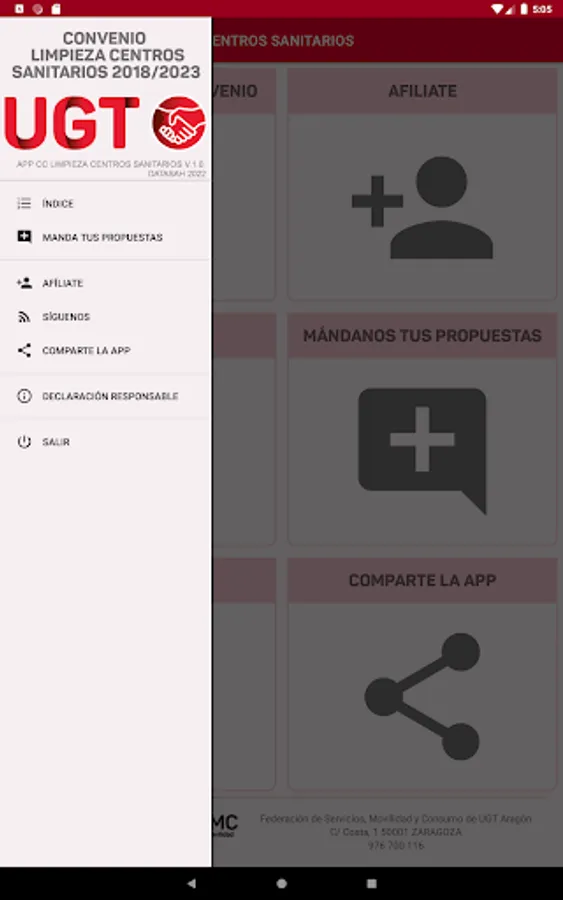Tap the Android home circle button
This screenshot has height=900, width=563.
(281, 883)
